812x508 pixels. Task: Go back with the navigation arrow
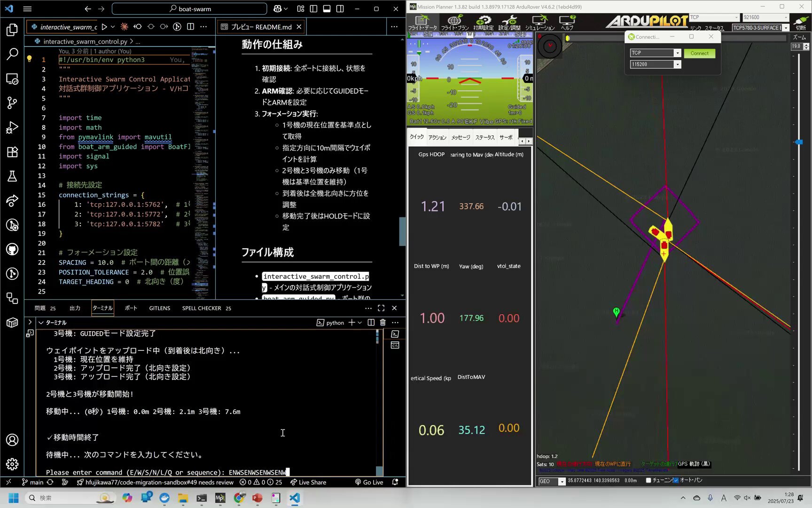pos(88,9)
